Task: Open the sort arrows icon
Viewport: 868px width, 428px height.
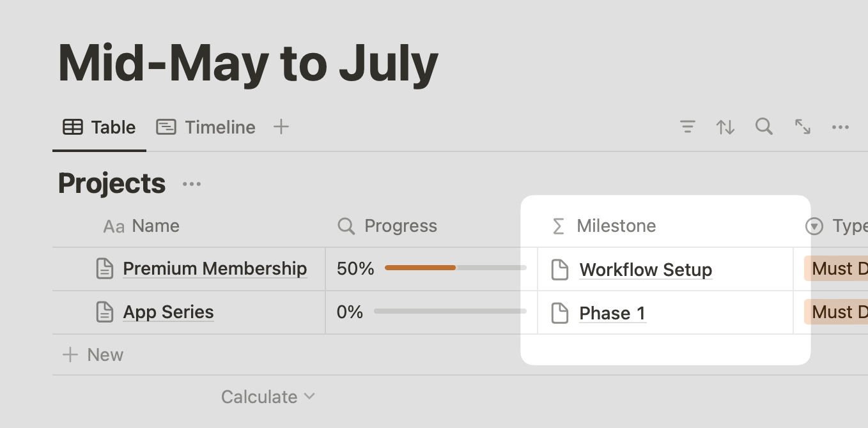Action: coord(725,127)
